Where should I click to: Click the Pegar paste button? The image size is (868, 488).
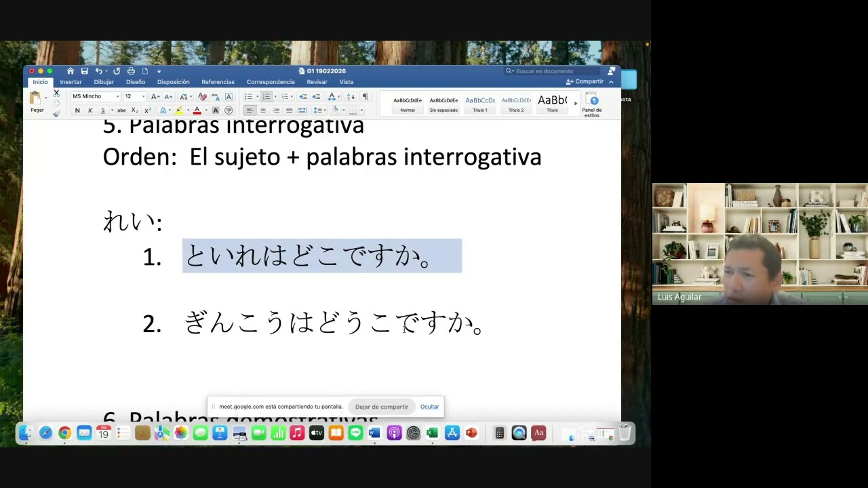click(x=37, y=102)
